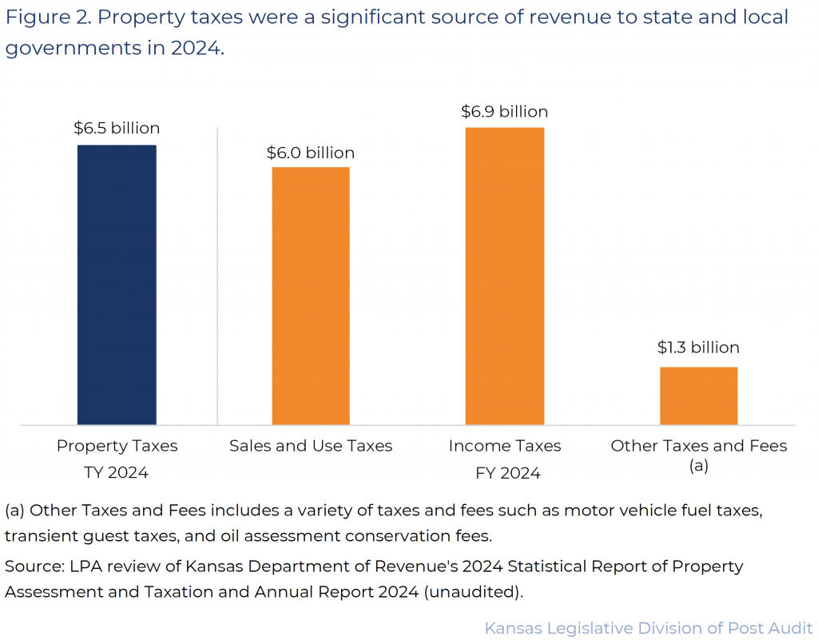Select the Sales and Use Taxes axis label

[311, 446]
